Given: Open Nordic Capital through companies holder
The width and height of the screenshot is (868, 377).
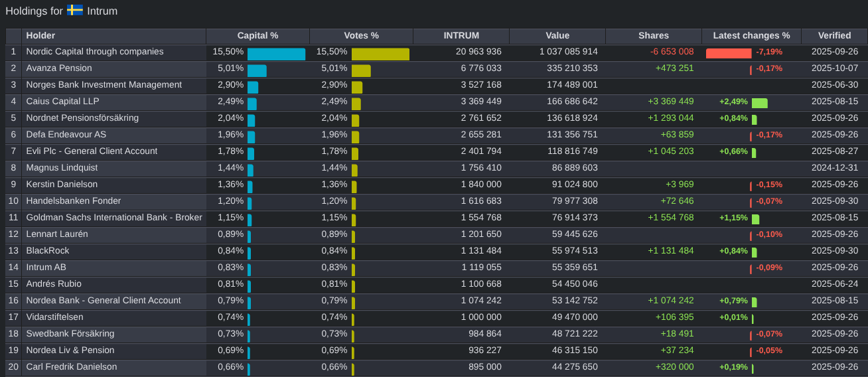Looking at the screenshot, I should click(x=95, y=52).
